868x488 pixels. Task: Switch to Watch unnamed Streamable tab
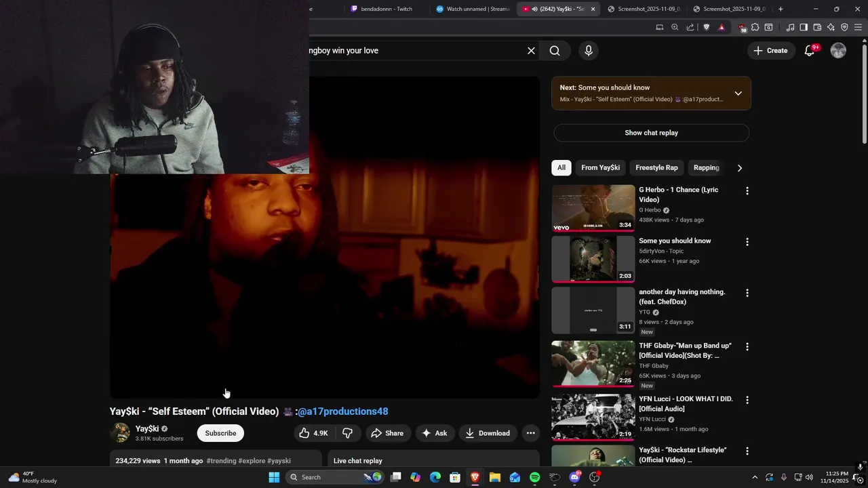[473, 9]
